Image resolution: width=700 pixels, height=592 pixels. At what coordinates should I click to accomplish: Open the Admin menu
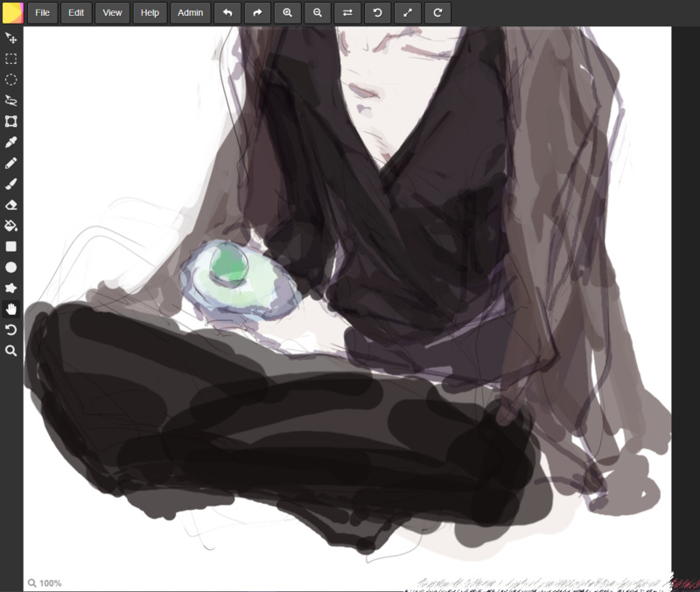point(190,12)
